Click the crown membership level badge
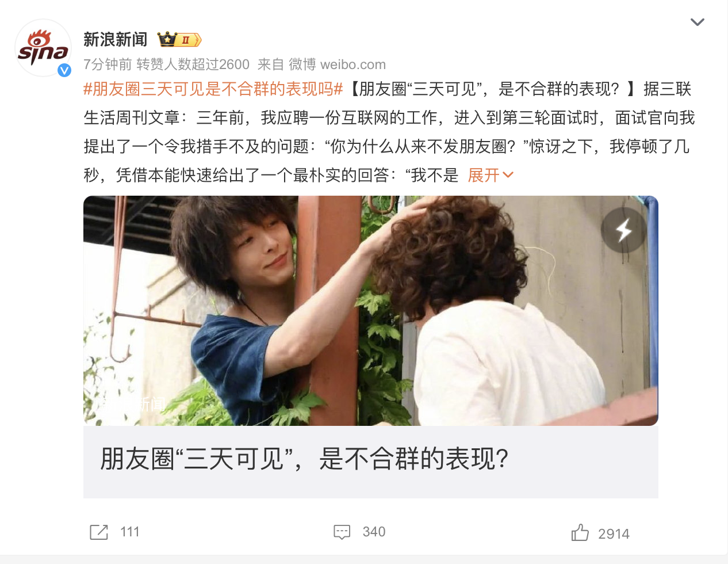 click(x=179, y=40)
